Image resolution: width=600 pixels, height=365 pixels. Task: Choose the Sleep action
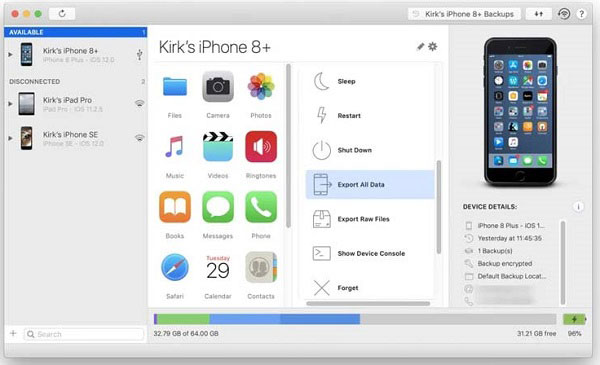coord(370,81)
